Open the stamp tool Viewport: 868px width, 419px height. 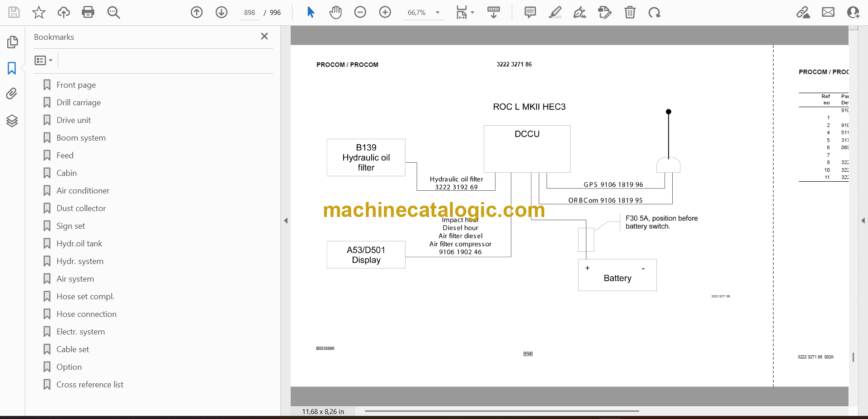point(605,12)
